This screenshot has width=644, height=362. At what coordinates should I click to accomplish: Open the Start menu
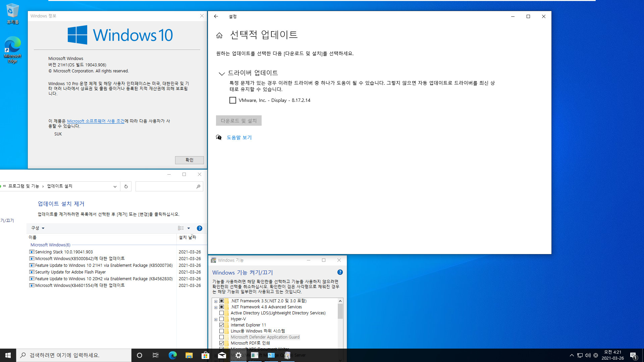[8, 355]
